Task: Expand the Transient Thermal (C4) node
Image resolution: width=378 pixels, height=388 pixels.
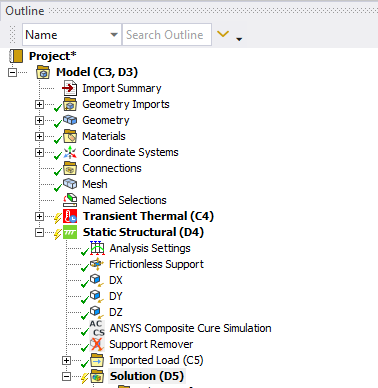Action: click(39, 216)
